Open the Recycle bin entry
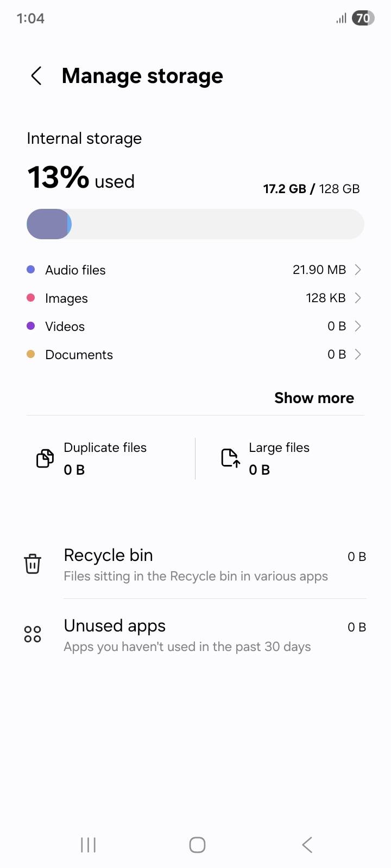 tap(195, 565)
